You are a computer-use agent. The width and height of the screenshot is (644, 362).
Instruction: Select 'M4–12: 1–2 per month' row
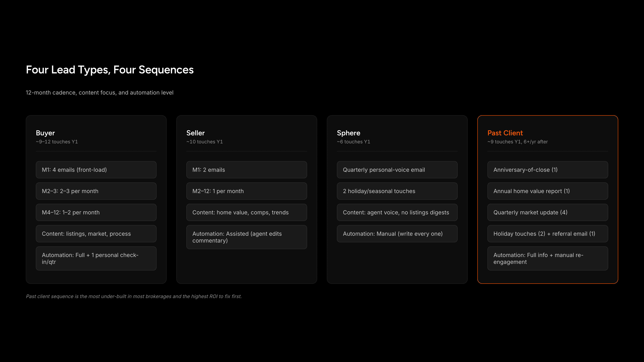point(96,212)
